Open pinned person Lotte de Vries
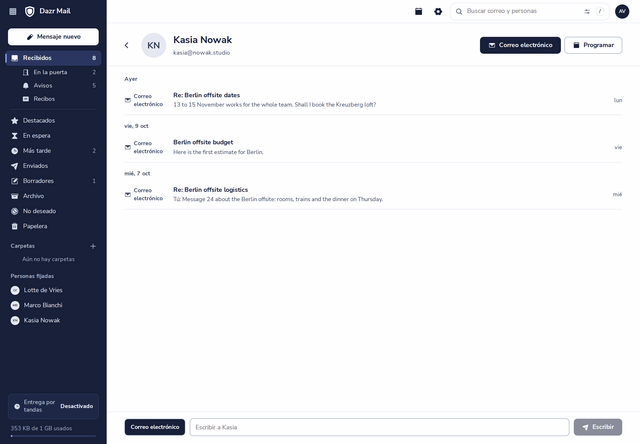 coord(53,290)
